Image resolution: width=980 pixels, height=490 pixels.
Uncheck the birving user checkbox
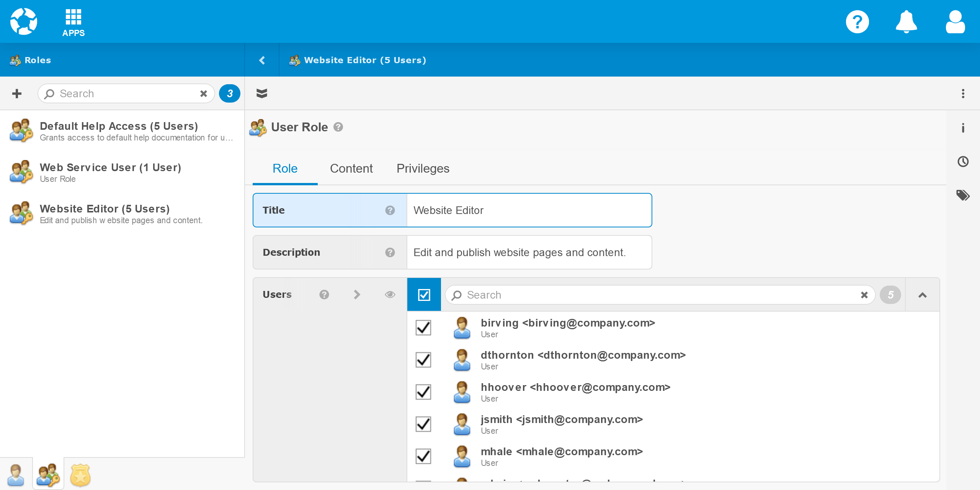pyautogui.click(x=423, y=328)
